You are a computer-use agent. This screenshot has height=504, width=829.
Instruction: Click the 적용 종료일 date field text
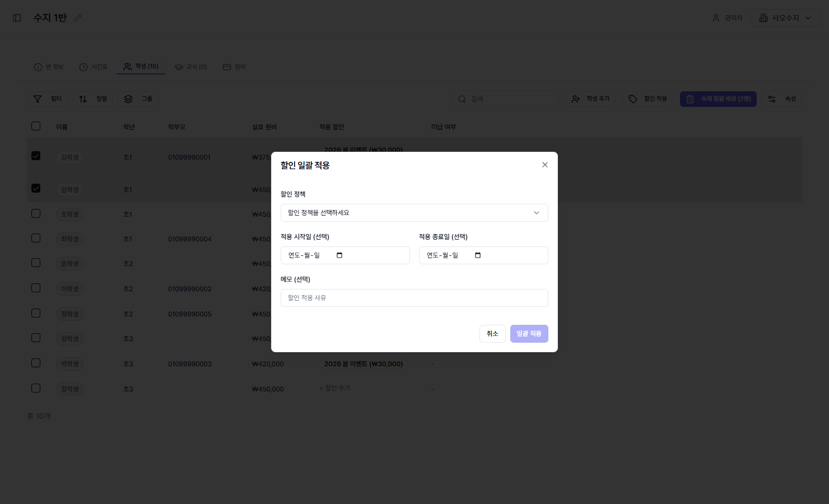coord(443,255)
